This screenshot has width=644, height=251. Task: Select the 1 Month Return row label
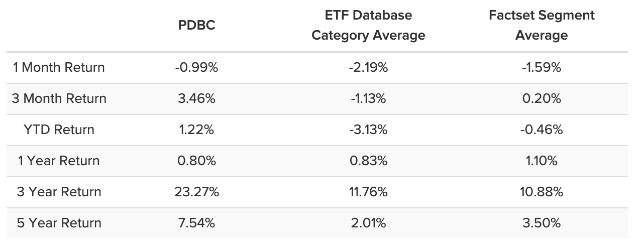point(59,67)
